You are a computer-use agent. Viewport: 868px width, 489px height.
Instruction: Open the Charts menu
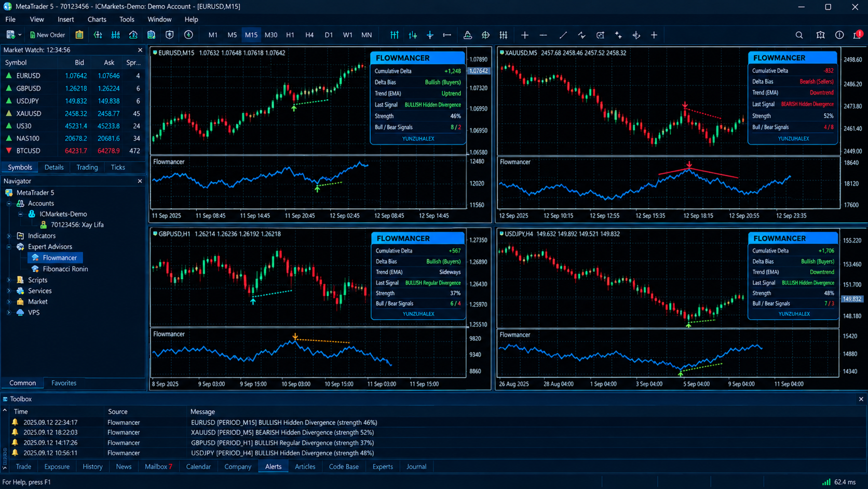(97, 19)
